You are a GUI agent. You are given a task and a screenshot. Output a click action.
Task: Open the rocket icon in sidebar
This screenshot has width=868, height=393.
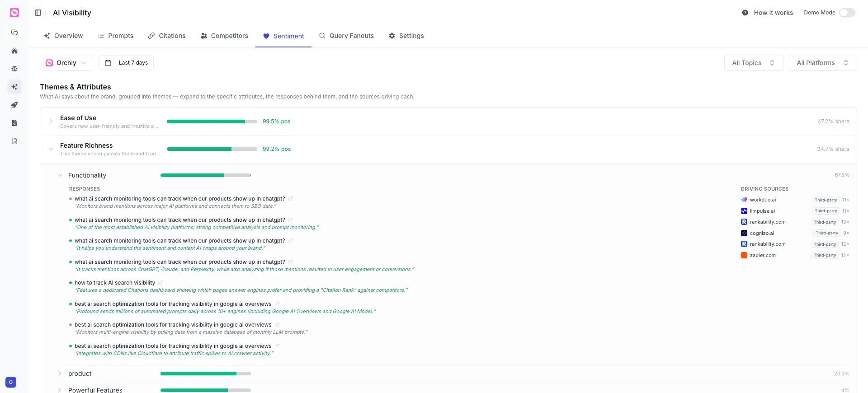[14, 105]
